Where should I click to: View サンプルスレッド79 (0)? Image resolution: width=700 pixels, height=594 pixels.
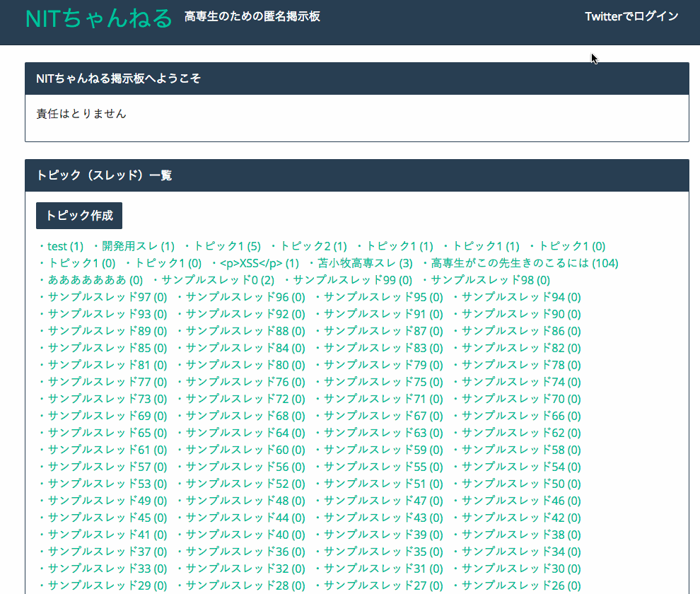[383, 365]
